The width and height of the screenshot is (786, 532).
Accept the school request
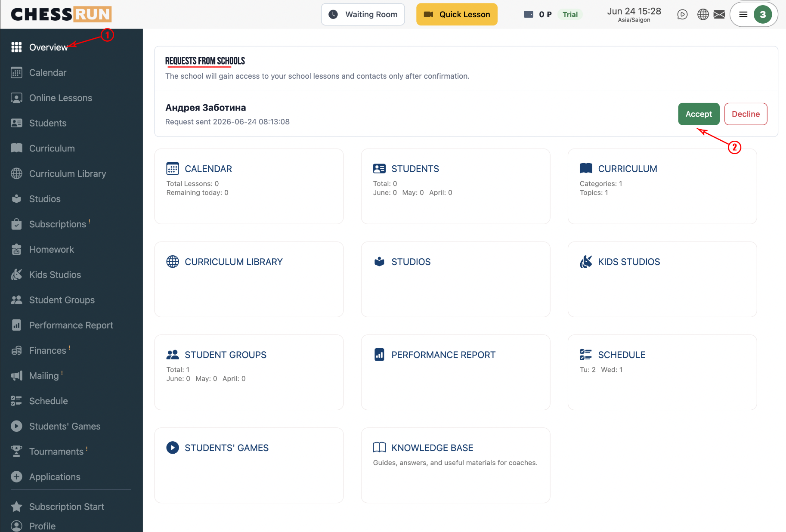[699, 114]
